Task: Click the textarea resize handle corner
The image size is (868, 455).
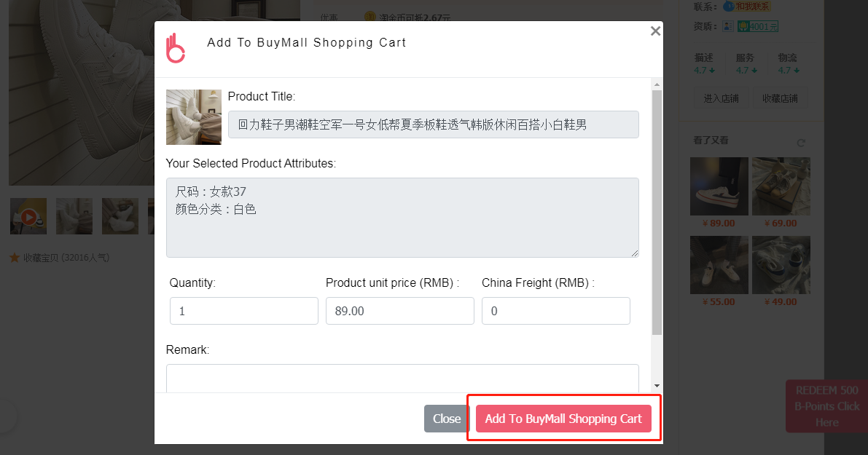Action: tap(634, 253)
